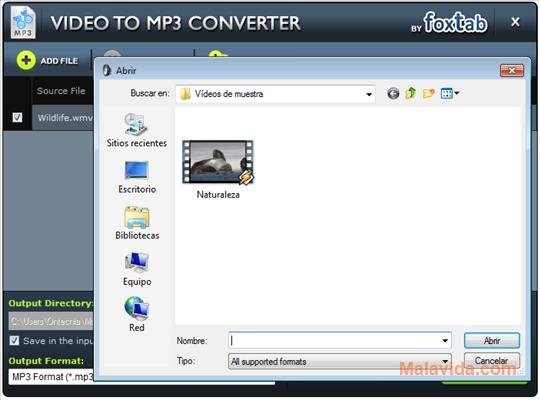Click the Output Directory path field
This screenshot has height=400, width=540.
[51, 321]
